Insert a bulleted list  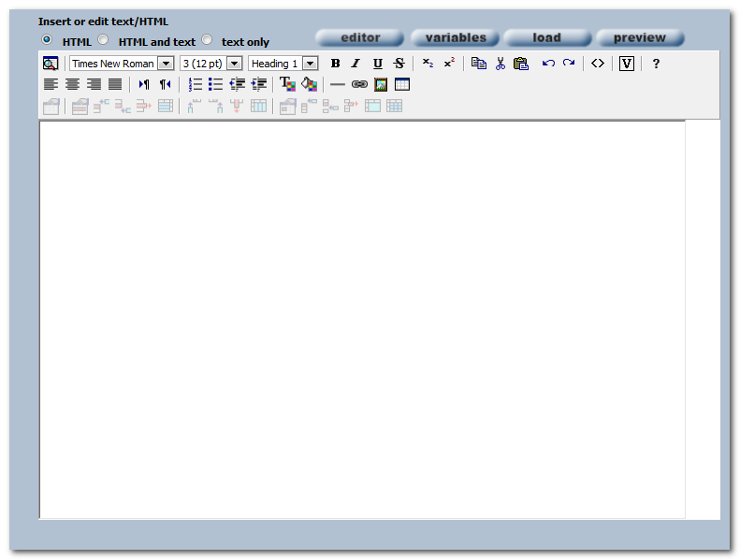216,84
